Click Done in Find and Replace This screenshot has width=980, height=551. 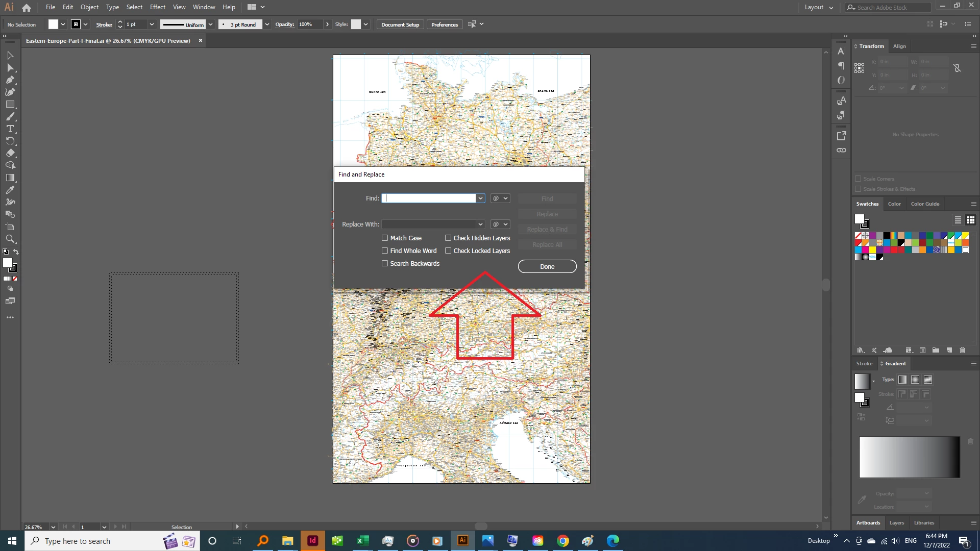(x=547, y=266)
